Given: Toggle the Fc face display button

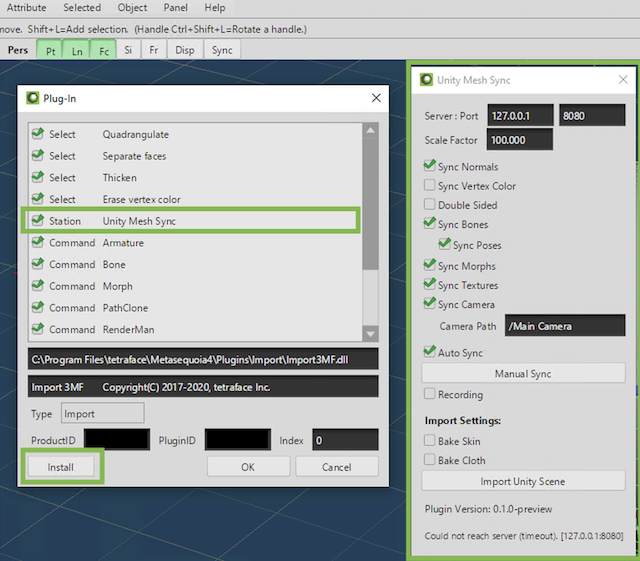Looking at the screenshot, I should click(103, 50).
